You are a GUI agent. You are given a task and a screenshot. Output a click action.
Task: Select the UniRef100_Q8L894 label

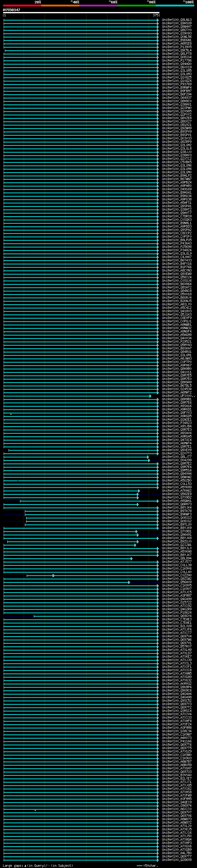pyautogui.click(x=176, y=559)
